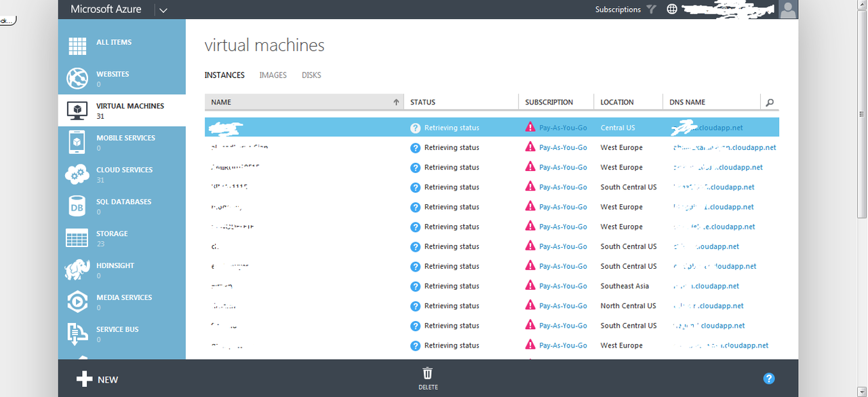Open Pay-As-You-Go link in Central US row
The width and height of the screenshot is (868, 397).
pyautogui.click(x=563, y=128)
